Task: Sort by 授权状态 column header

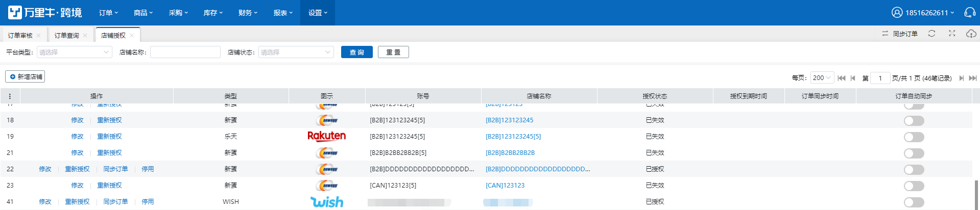Action: pos(655,96)
